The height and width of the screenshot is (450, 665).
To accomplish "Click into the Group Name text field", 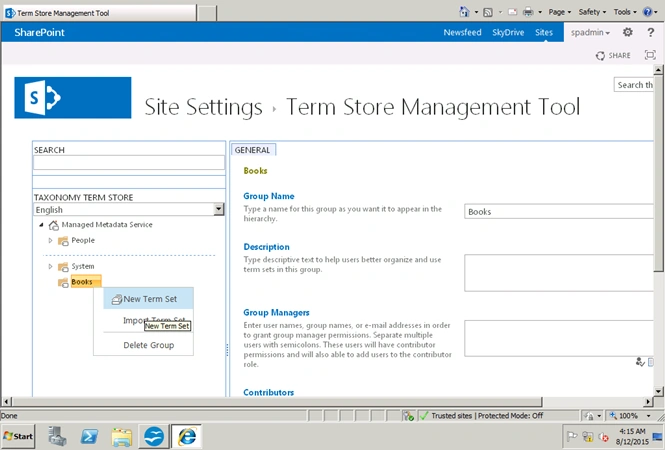I will tap(559, 211).
